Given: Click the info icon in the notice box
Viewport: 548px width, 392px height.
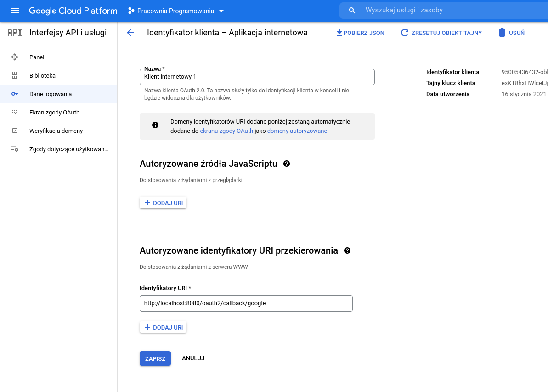Looking at the screenshot, I should (x=155, y=125).
